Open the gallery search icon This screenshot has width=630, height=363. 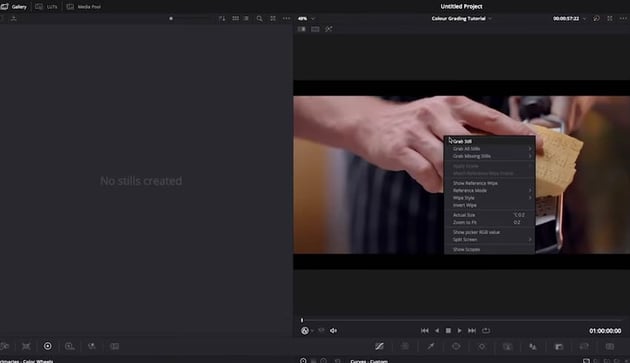point(260,18)
